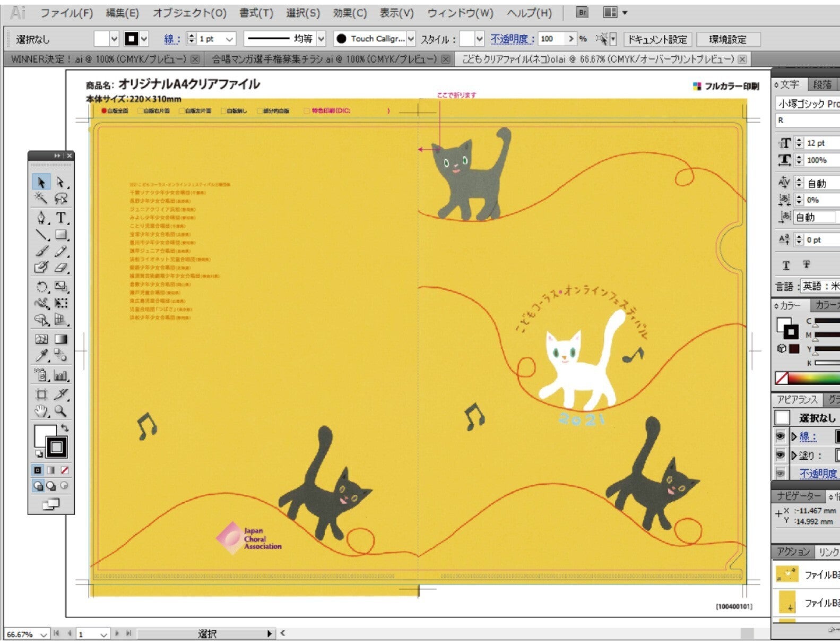
Task: Select the Rectangle tool
Action: (60, 234)
